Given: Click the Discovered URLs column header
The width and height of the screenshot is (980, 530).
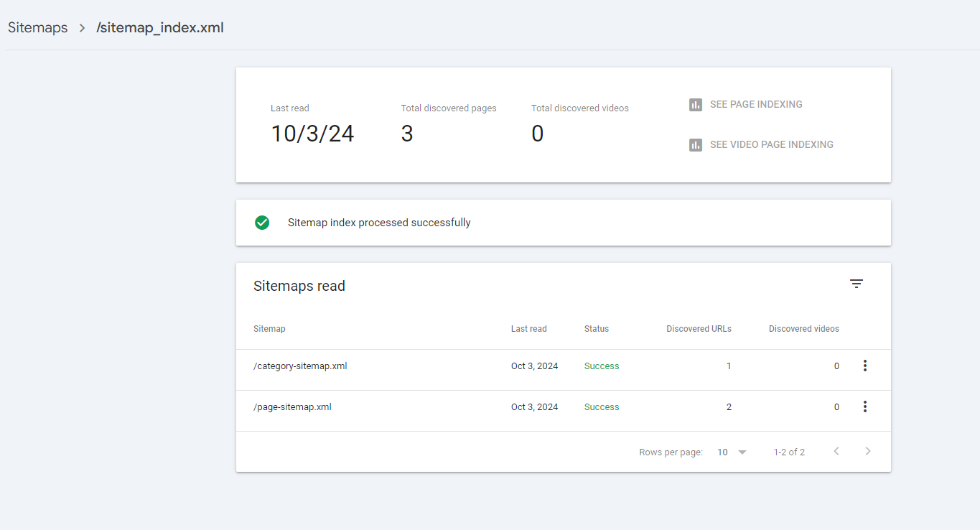Looking at the screenshot, I should pos(699,329).
